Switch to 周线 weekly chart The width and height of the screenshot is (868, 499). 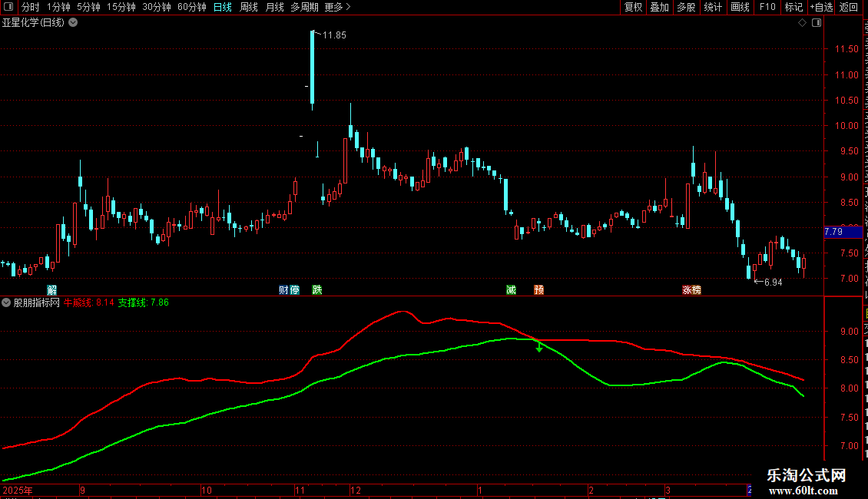pos(249,7)
